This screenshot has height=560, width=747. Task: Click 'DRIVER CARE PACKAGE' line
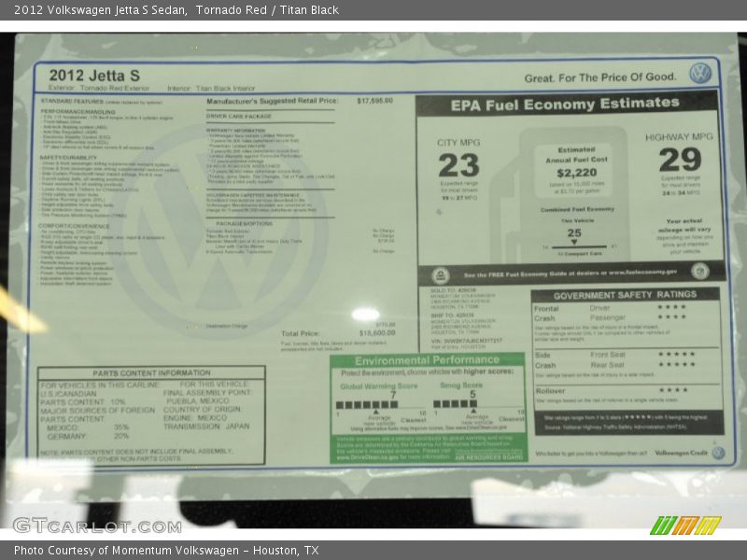[239, 116]
